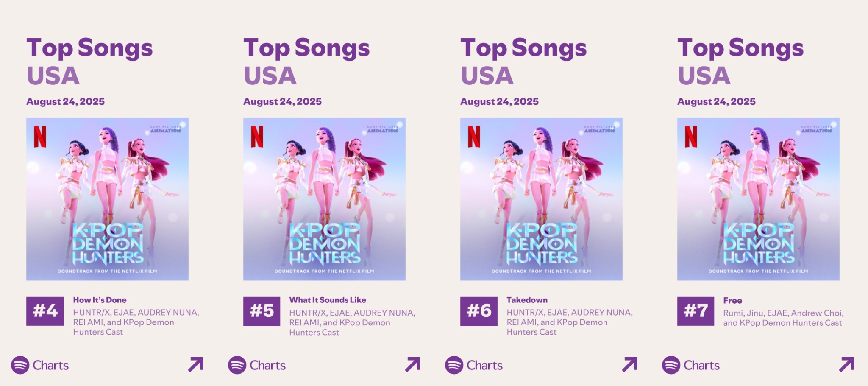The image size is (868, 386).
Task: Click the #7 rank badge
Action: pos(696,311)
